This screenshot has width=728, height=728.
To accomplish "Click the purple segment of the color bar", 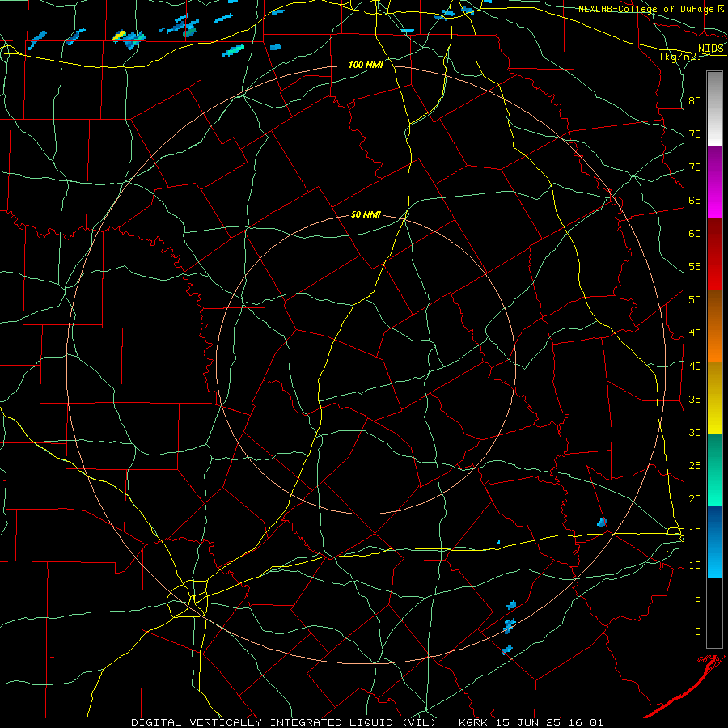I will [x=714, y=181].
